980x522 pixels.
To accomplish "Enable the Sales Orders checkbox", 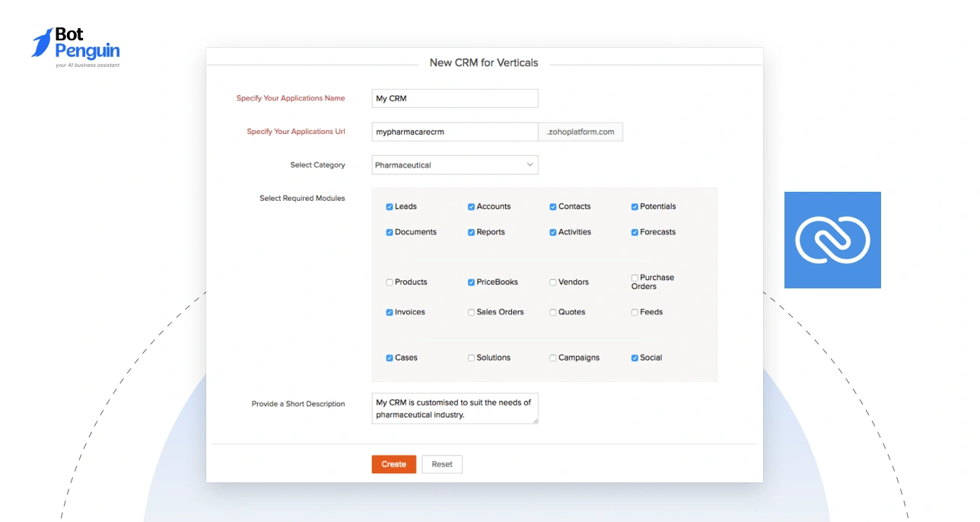I will tap(471, 313).
